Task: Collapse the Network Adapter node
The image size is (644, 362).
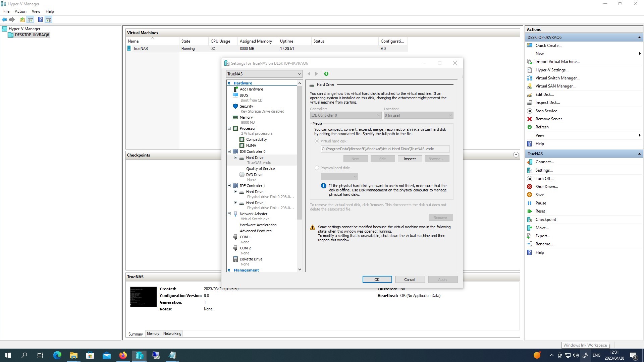Action: click(229, 214)
